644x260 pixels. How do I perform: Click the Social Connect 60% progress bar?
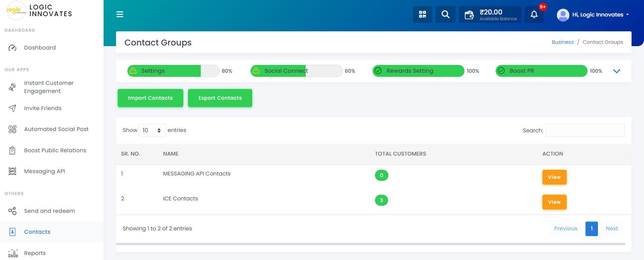pos(296,71)
